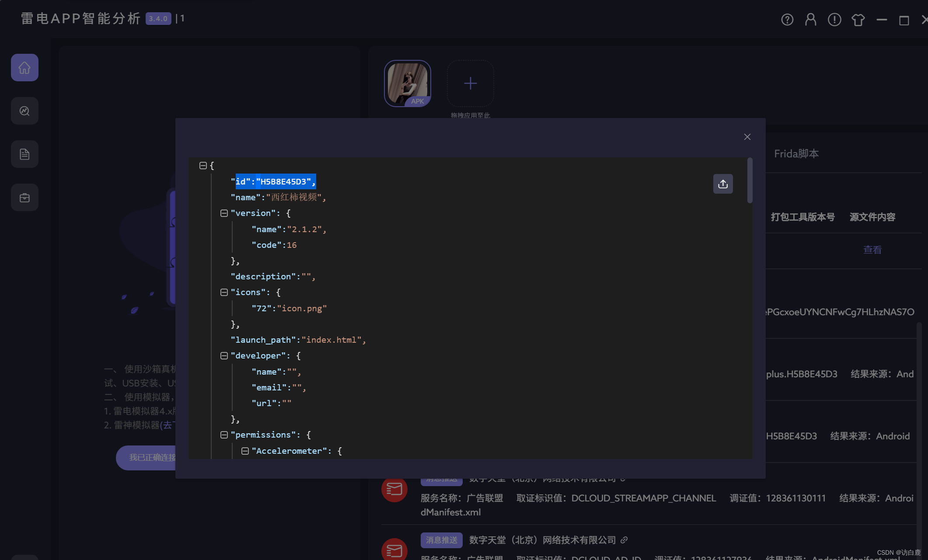Open the analysis search sidebar icon
The width and height of the screenshot is (928, 560).
tap(24, 111)
